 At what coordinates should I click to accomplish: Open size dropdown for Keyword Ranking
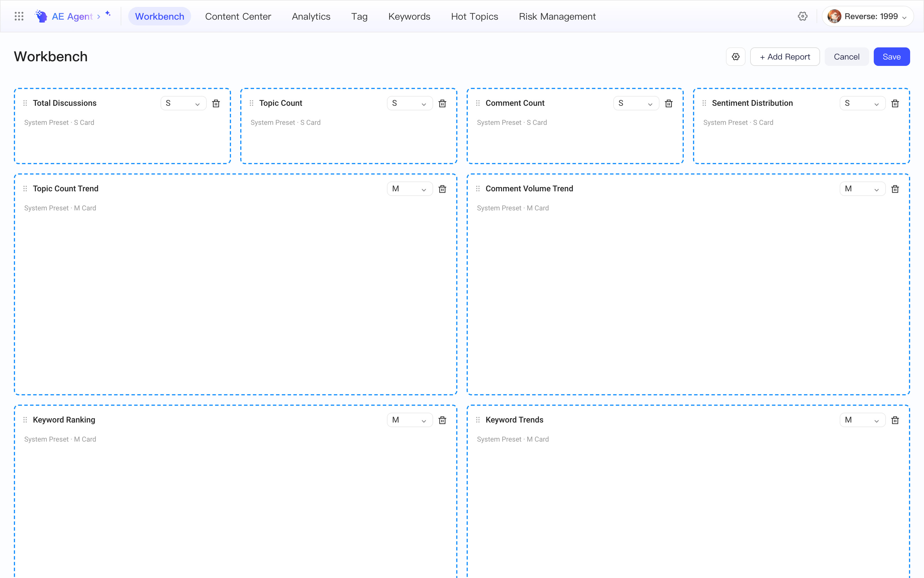410,420
